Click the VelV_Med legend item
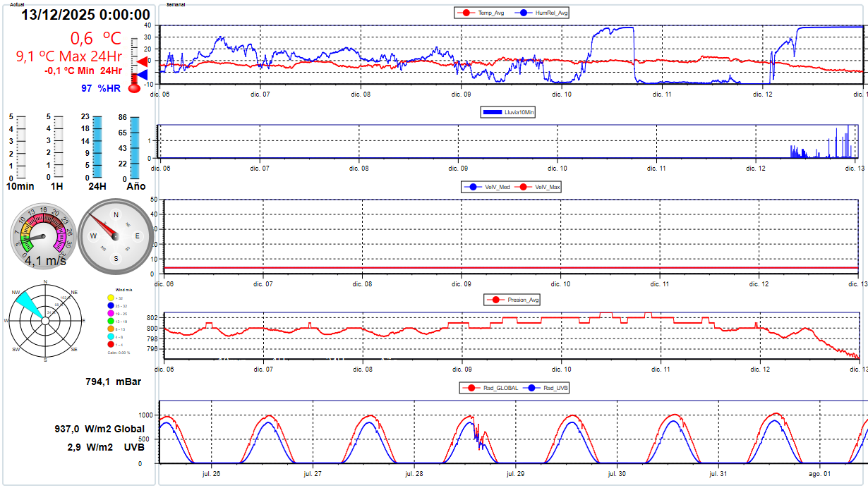This screenshot has width=868, height=488. (486, 187)
